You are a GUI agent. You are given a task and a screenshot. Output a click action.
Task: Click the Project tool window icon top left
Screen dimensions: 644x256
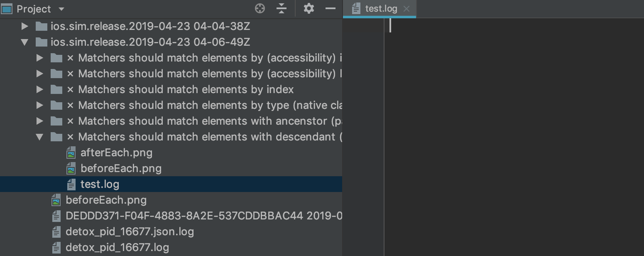(7, 8)
